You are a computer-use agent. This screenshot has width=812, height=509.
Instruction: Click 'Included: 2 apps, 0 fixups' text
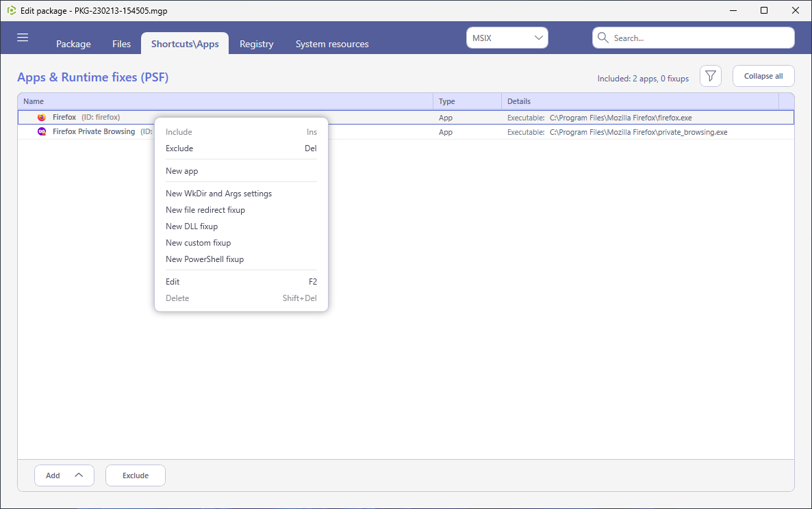(643, 79)
